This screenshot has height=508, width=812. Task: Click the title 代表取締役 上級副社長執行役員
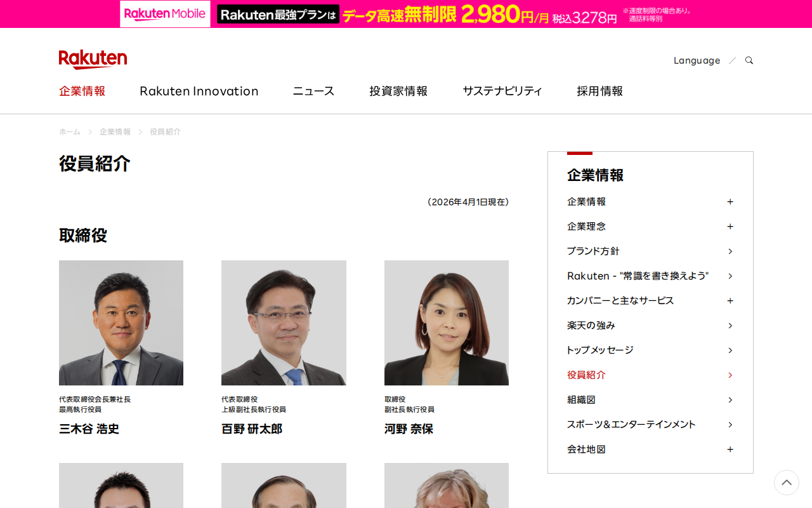coord(254,404)
